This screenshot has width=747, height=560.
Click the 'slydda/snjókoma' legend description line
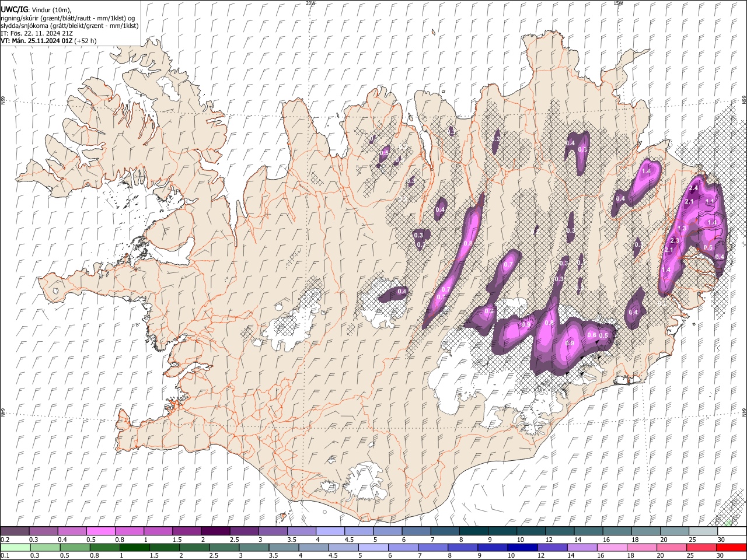tap(69, 26)
